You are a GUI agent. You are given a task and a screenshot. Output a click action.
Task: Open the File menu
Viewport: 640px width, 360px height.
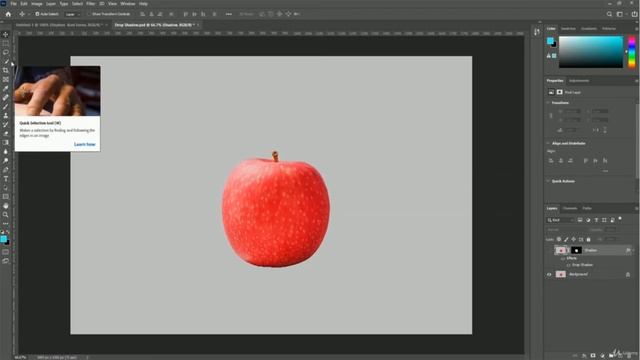pos(13,4)
